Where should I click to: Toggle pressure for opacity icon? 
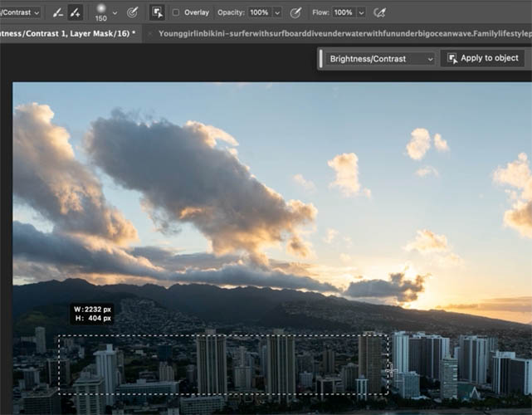pos(295,12)
